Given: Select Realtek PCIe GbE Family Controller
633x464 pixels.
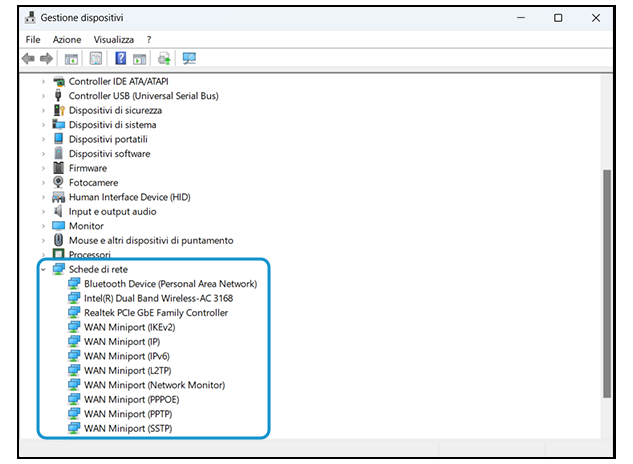Looking at the screenshot, I should pos(156,313).
